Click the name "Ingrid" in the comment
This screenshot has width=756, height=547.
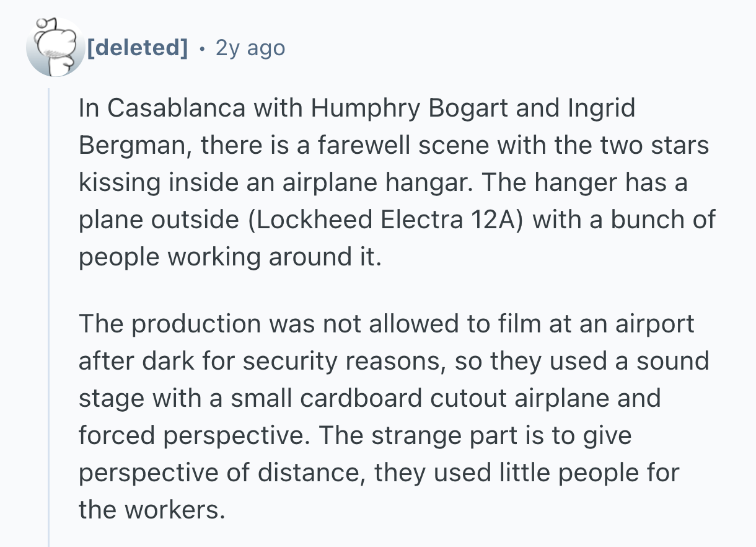tap(602, 108)
